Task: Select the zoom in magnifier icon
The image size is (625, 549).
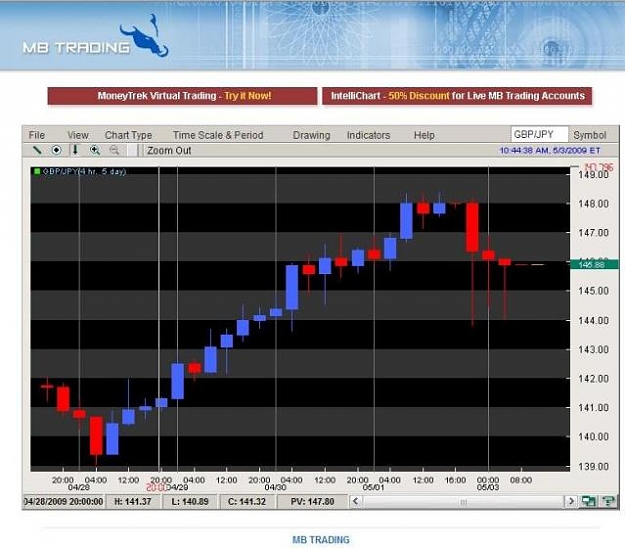Action: 95,150
